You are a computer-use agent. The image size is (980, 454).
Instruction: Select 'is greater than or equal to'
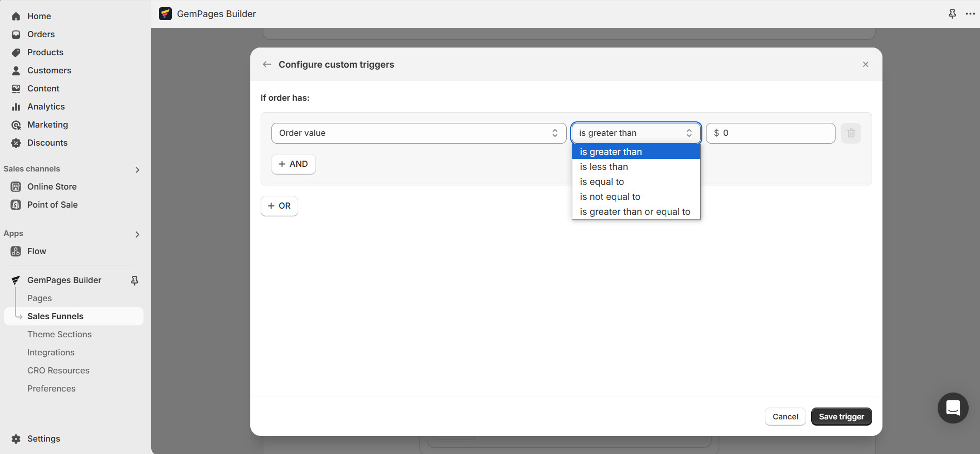point(635,212)
